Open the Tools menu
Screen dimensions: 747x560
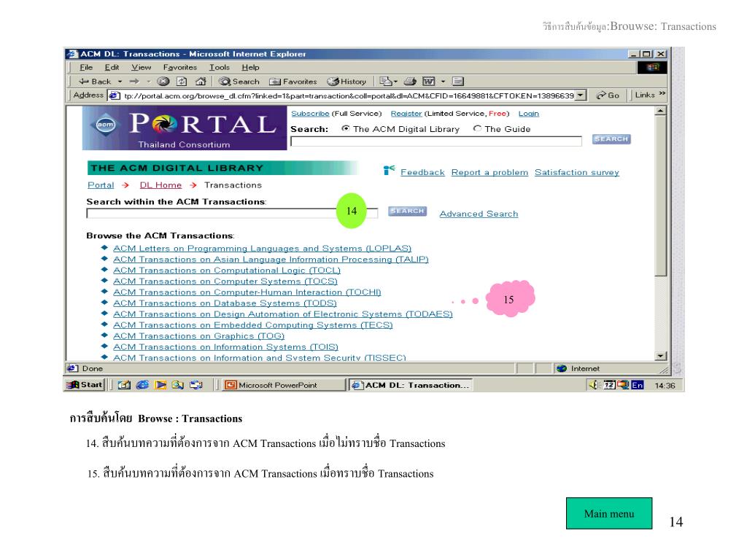coord(219,68)
